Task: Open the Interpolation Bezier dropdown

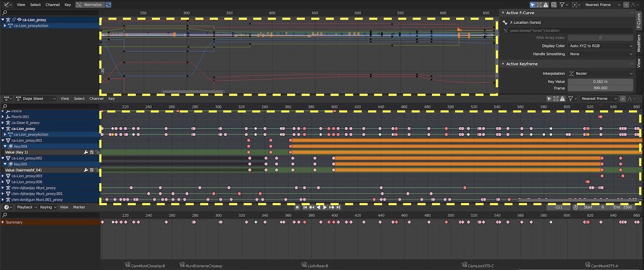Action: click(600, 73)
